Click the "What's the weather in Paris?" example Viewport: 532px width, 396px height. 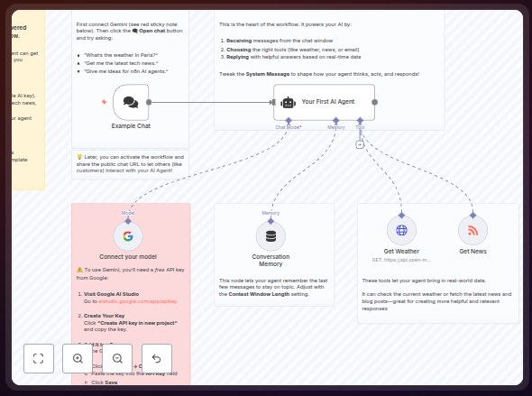click(x=121, y=55)
